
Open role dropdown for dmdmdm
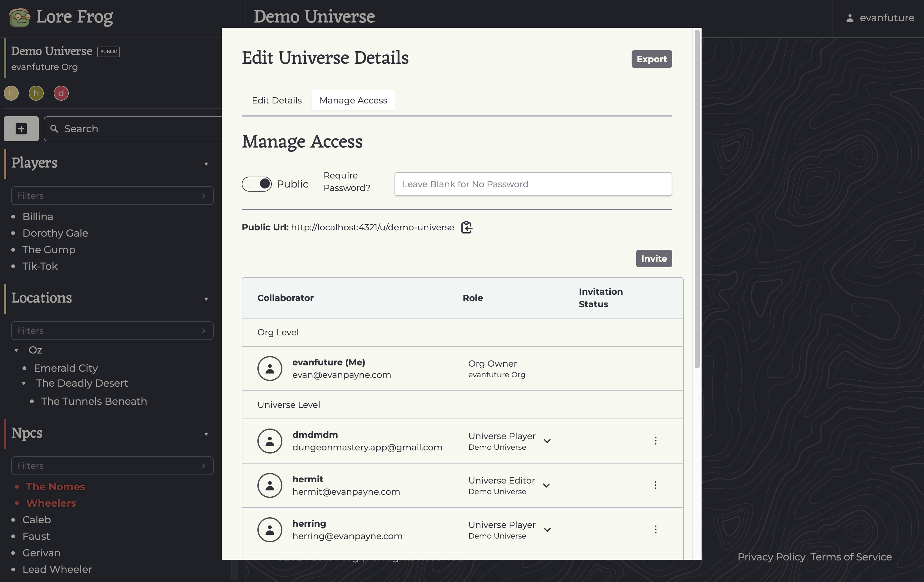coord(547,441)
